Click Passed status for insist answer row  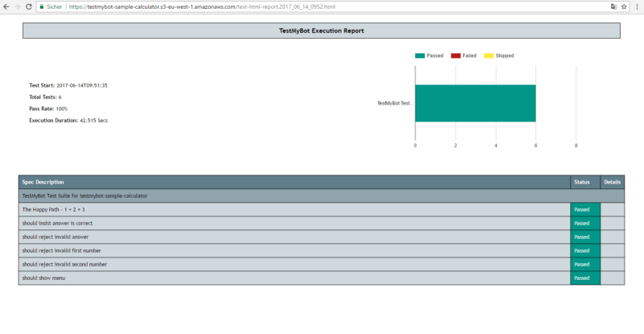coord(585,223)
